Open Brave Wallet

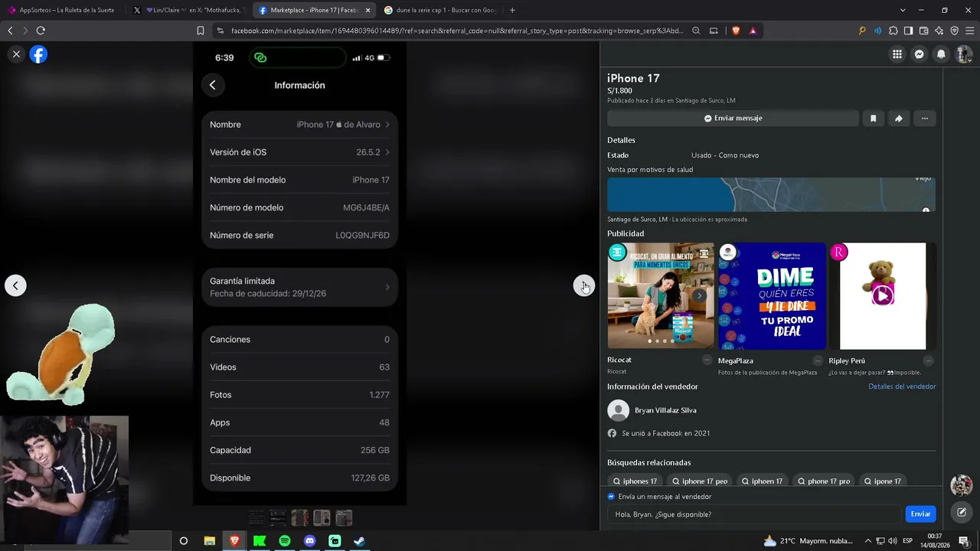(x=924, y=31)
